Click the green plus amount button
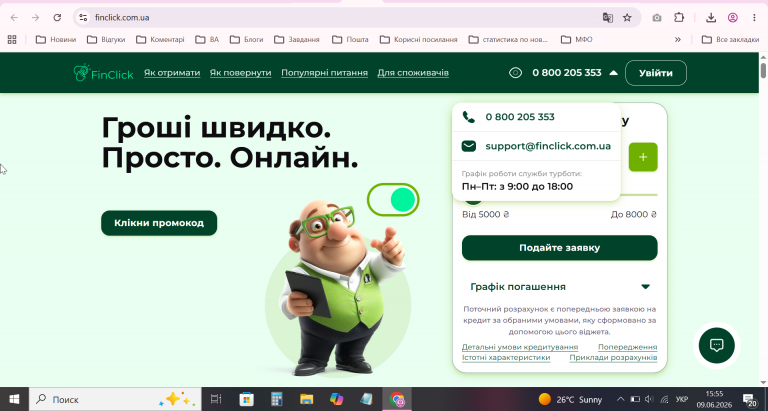Viewport: 768px width, 411px height. [643, 157]
